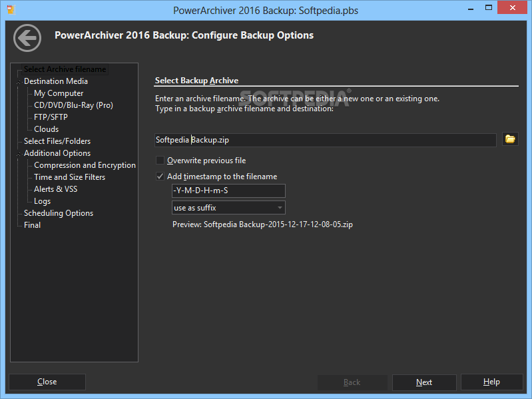This screenshot has width=532, height=399.
Task: Open Additional Options section
Action: pyautogui.click(x=57, y=153)
